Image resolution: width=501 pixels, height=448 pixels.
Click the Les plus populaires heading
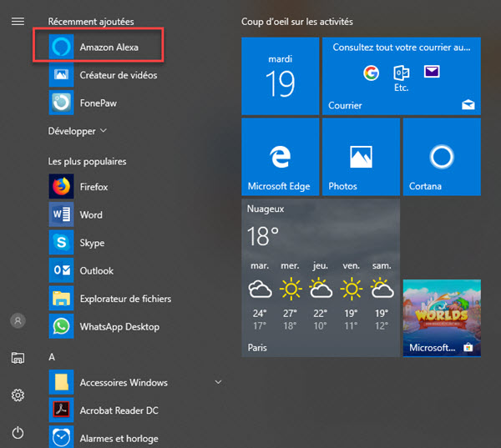pyautogui.click(x=87, y=161)
